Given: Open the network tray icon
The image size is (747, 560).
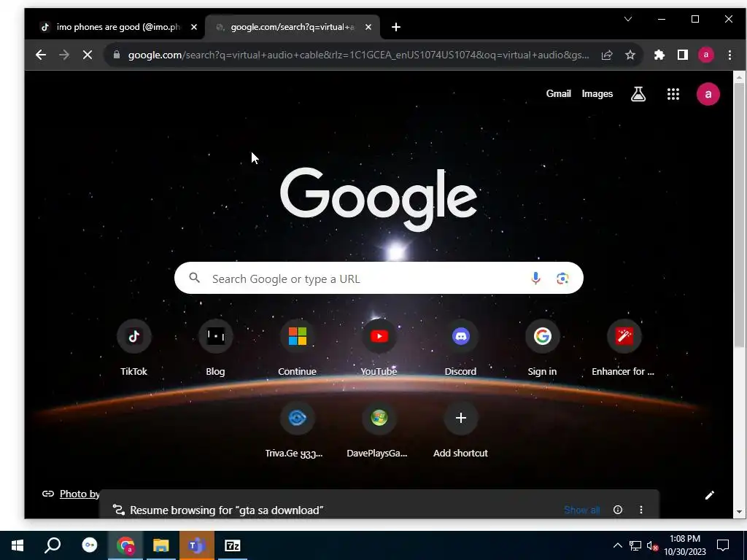Looking at the screenshot, I should 635,545.
